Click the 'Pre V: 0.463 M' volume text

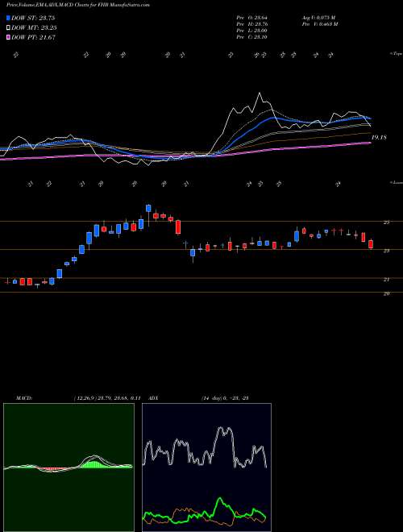pyautogui.click(x=319, y=24)
